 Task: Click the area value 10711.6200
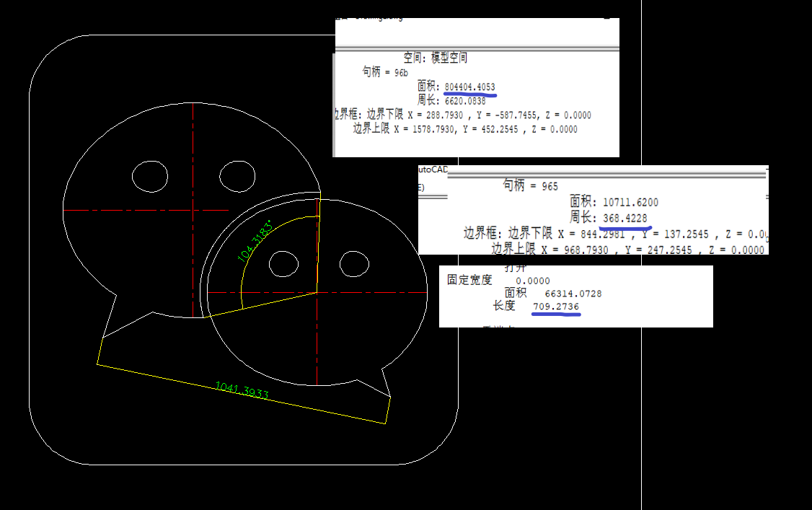coord(631,203)
